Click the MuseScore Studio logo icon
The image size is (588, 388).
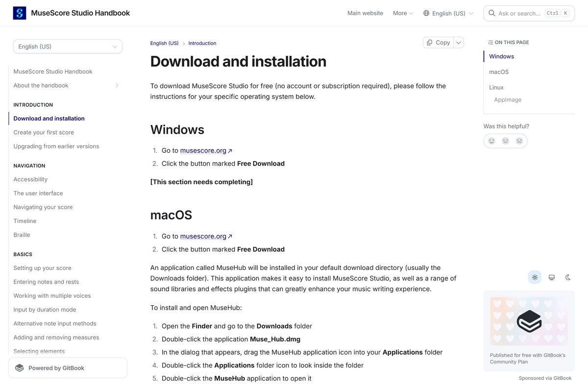[20, 13]
